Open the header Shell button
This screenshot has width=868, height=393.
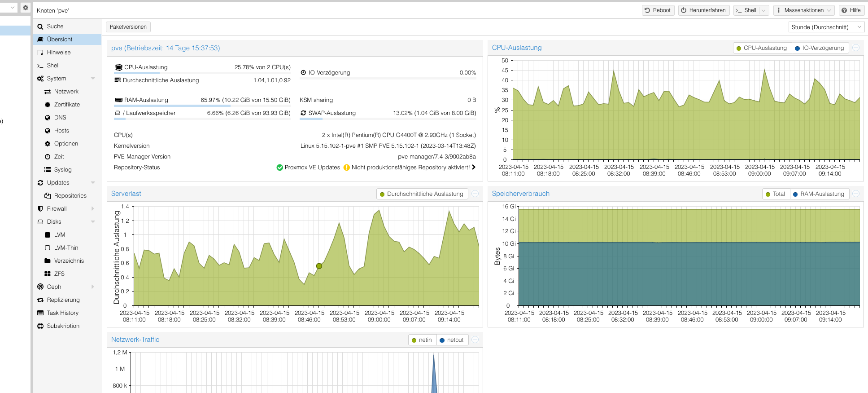[746, 10]
